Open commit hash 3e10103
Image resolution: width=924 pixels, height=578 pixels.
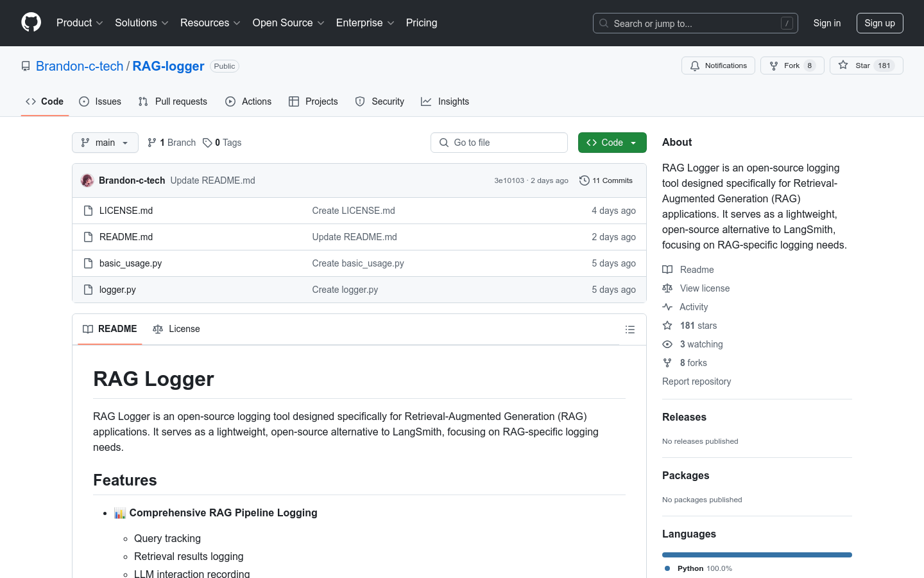[x=509, y=180]
